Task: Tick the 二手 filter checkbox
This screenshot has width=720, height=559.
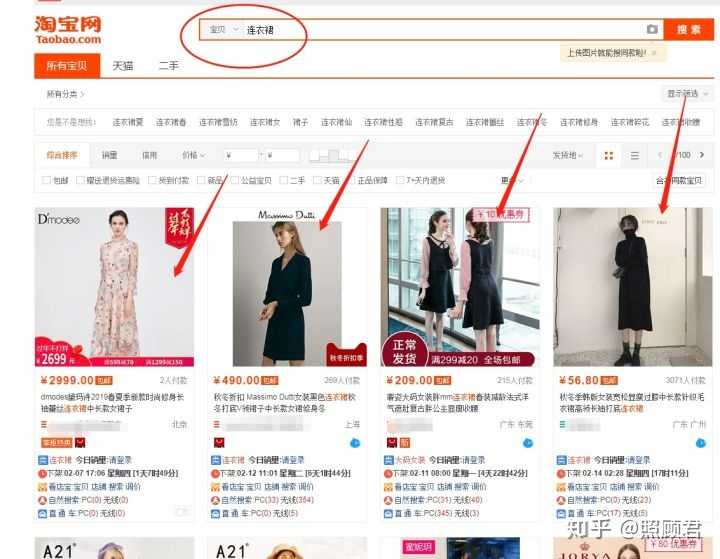Action: tap(284, 180)
